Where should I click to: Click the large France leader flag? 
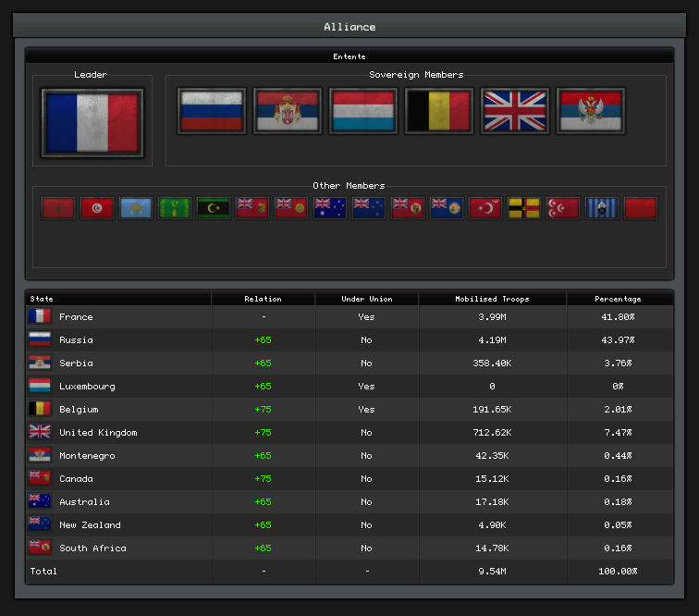[92, 123]
